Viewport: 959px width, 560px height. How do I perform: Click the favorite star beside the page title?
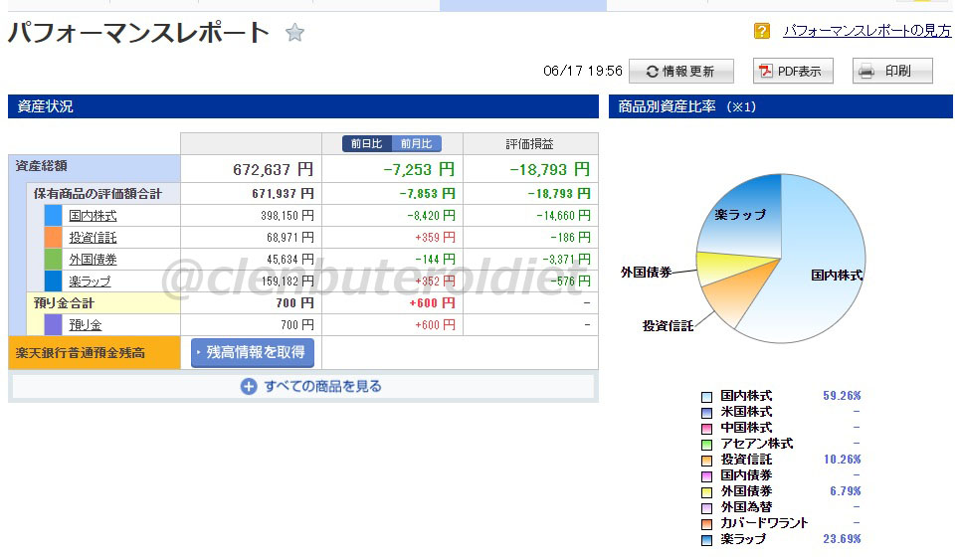[x=294, y=33]
